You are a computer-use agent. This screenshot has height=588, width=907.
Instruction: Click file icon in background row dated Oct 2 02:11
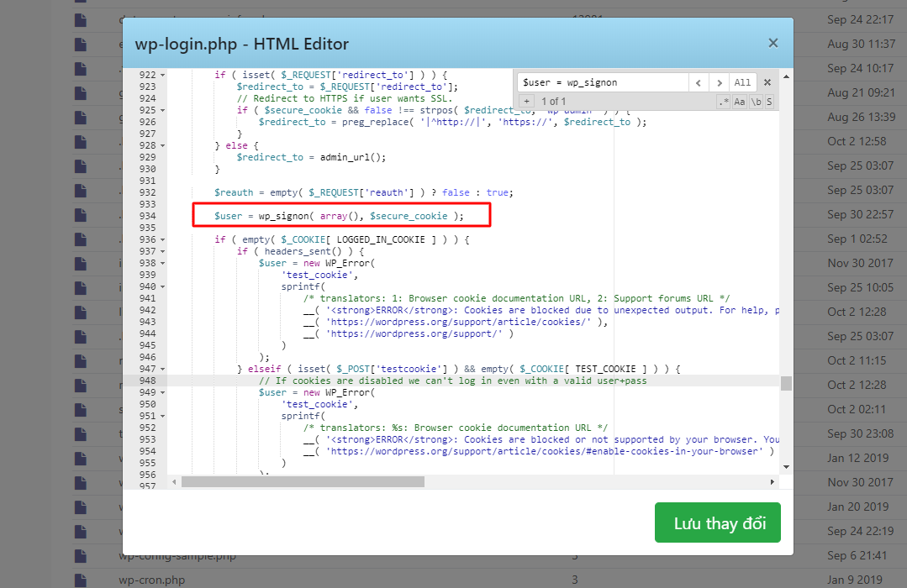pyautogui.click(x=81, y=409)
